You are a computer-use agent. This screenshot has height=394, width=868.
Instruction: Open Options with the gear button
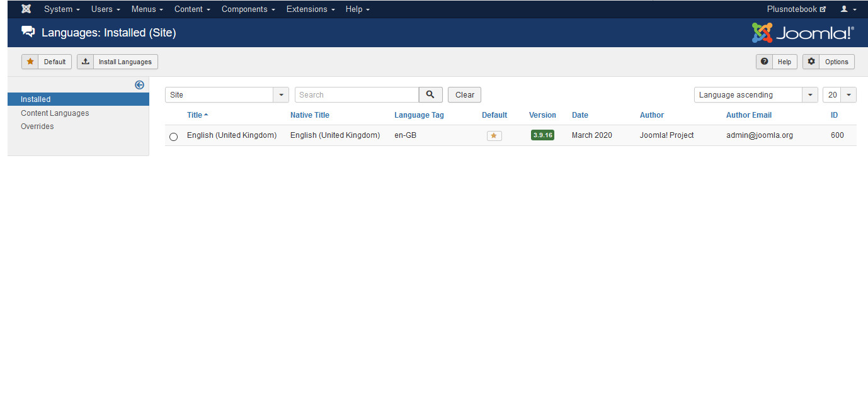pyautogui.click(x=828, y=62)
